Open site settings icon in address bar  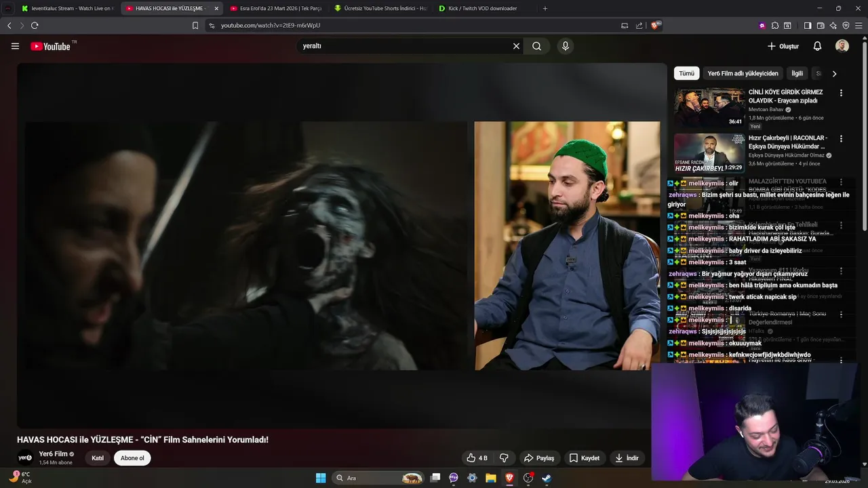212,25
